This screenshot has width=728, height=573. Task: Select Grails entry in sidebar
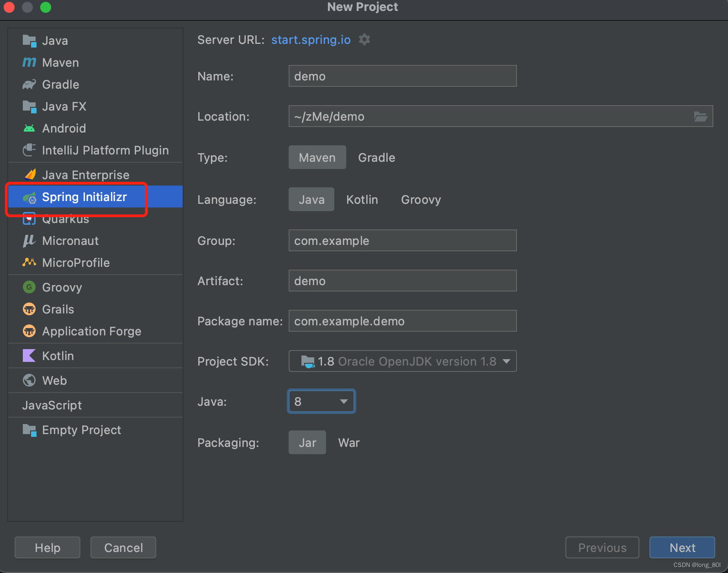point(95,309)
